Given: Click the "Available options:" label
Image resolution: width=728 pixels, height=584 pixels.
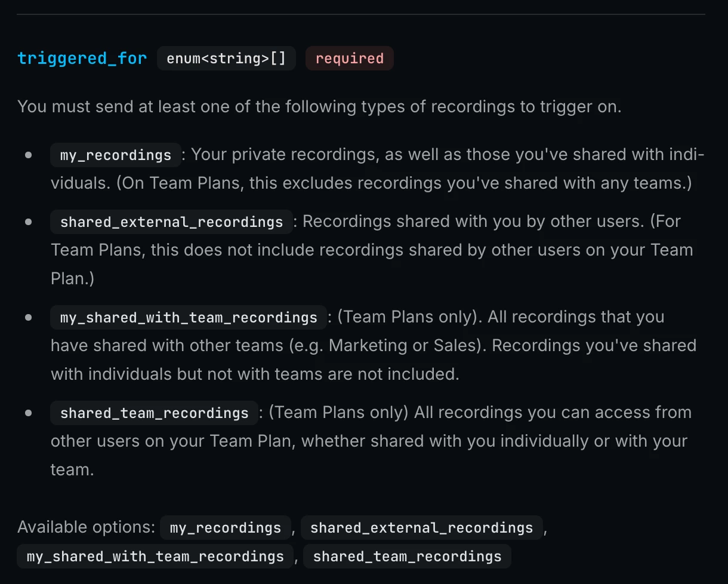Looking at the screenshot, I should point(87,528).
